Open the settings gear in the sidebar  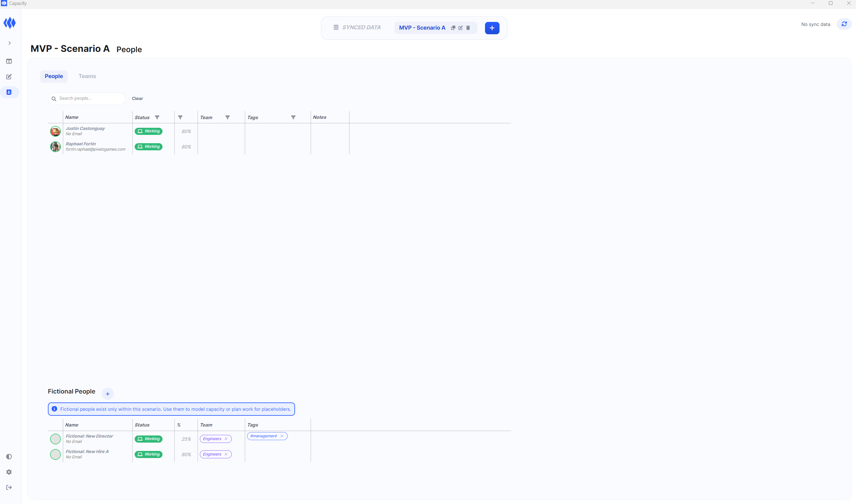pyautogui.click(x=9, y=472)
